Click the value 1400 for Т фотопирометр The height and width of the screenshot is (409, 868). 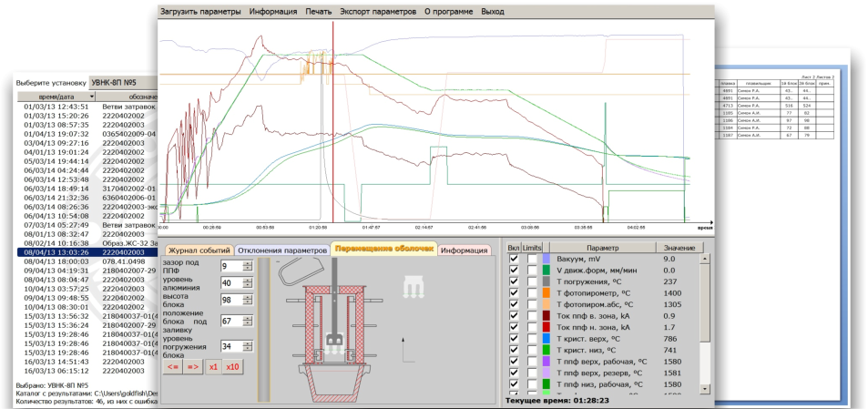[x=672, y=293]
